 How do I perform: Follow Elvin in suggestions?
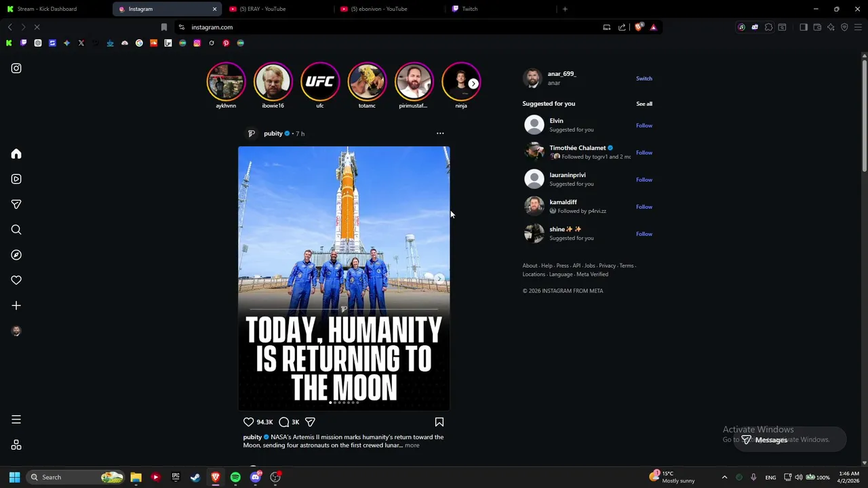644,125
